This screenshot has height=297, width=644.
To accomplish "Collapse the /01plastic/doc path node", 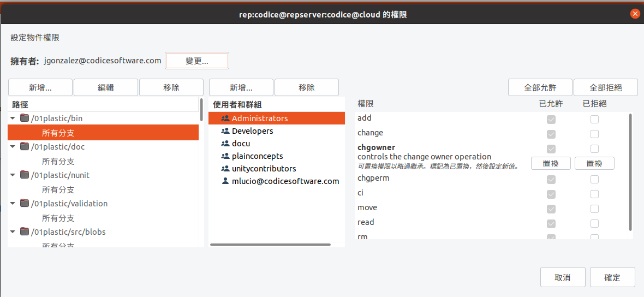I will click(13, 147).
